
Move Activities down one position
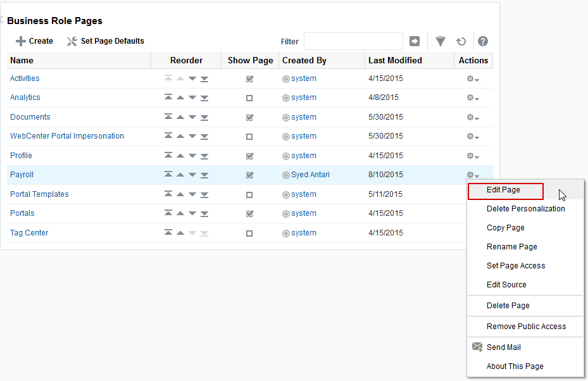point(192,78)
